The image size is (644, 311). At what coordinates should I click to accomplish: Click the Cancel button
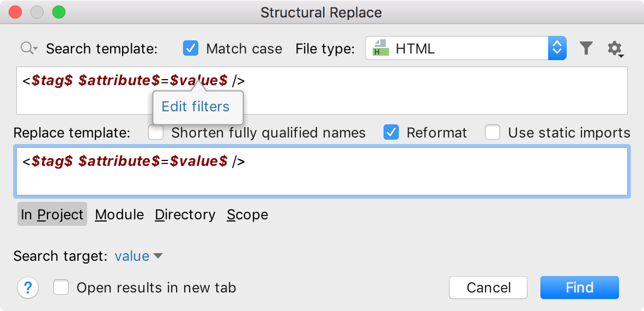coord(488,288)
